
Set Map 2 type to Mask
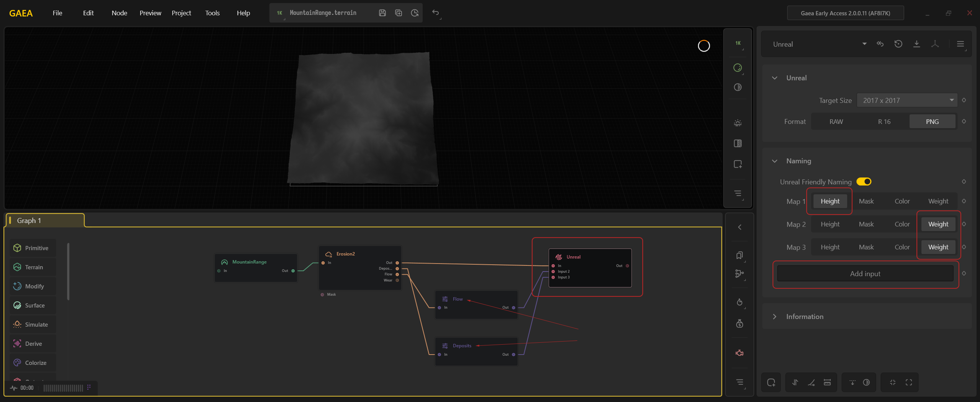[x=866, y=224]
